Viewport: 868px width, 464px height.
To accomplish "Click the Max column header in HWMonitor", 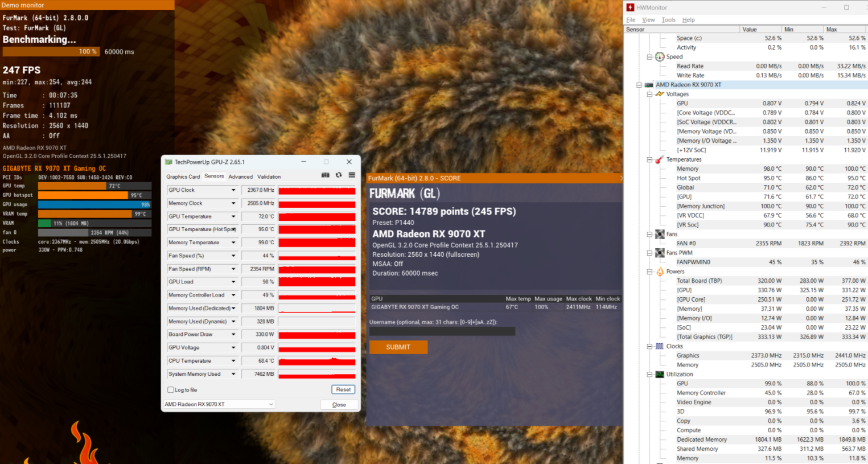I will click(x=845, y=29).
